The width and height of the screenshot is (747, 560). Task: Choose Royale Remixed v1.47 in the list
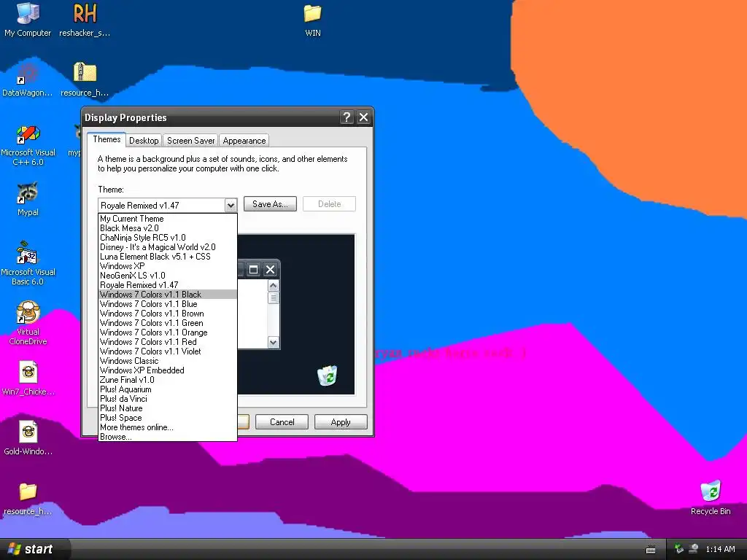(168, 285)
